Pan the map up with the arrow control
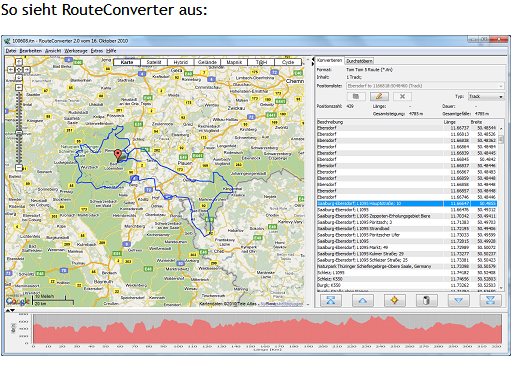Screen dimensions: 524x381 (x=19, y=62)
